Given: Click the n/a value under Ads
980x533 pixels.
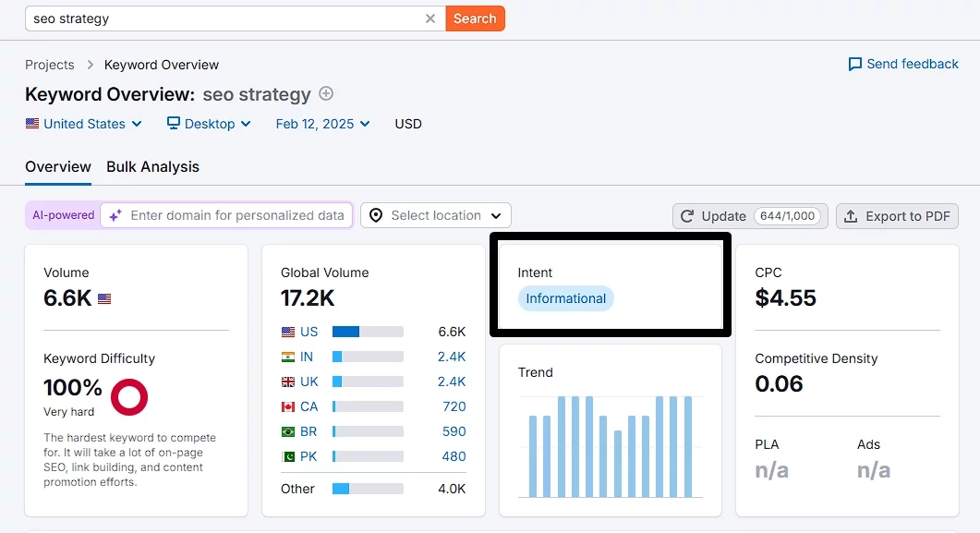Looking at the screenshot, I should tap(874, 470).
